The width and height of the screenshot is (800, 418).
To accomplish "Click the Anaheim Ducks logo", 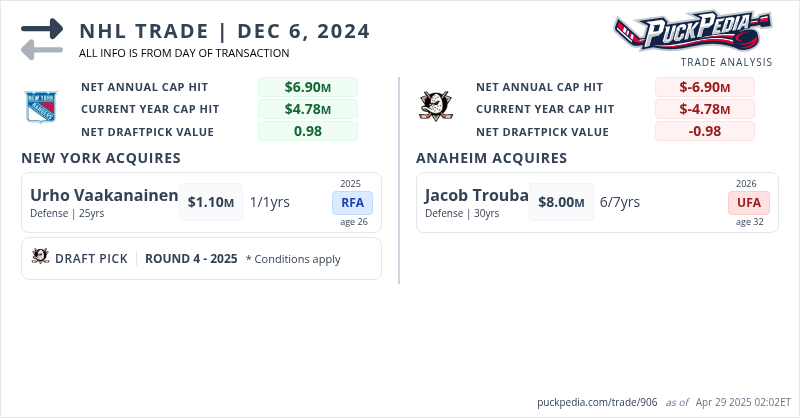I will pyautogui.click(x=435, y=105).
